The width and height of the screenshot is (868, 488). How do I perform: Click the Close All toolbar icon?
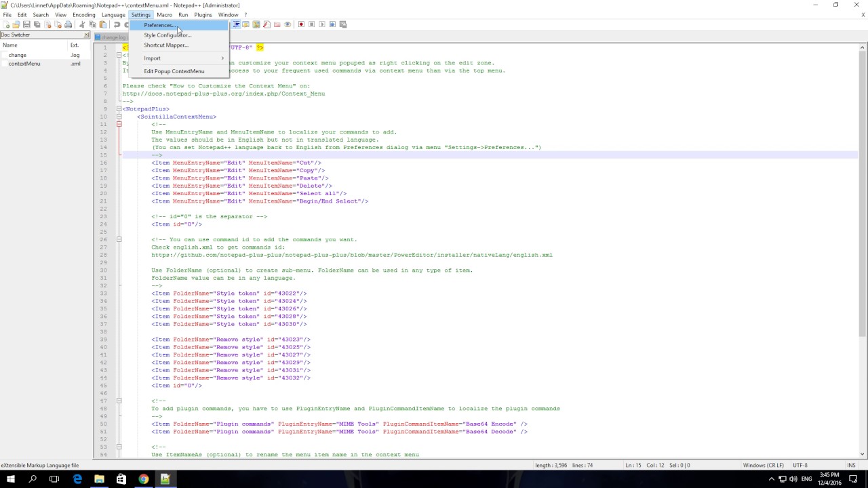[x=58, y=24]
